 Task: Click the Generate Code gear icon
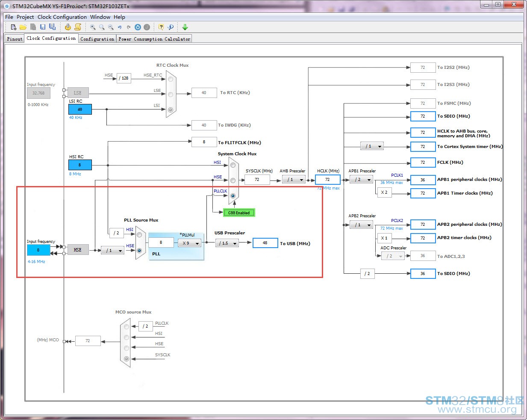(x=68, y=27)
